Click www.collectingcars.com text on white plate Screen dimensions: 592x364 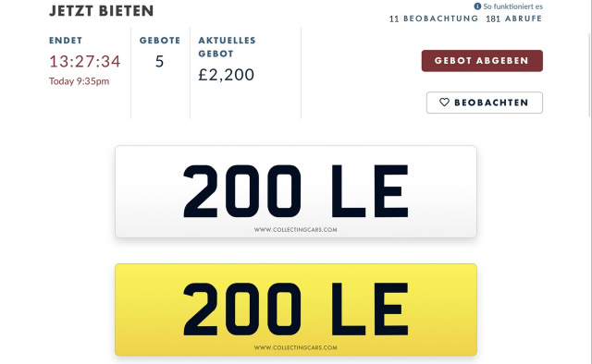point(296,229)
